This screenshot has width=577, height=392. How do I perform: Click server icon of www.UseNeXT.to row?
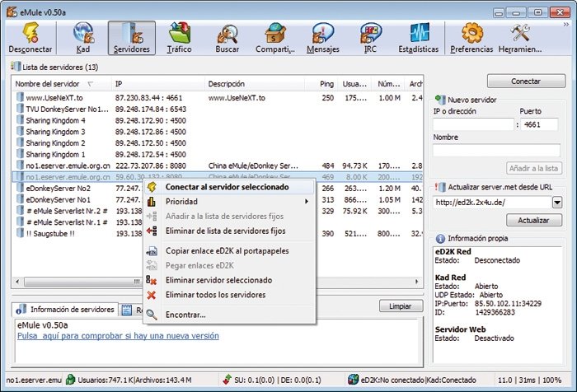pos(20,97)
